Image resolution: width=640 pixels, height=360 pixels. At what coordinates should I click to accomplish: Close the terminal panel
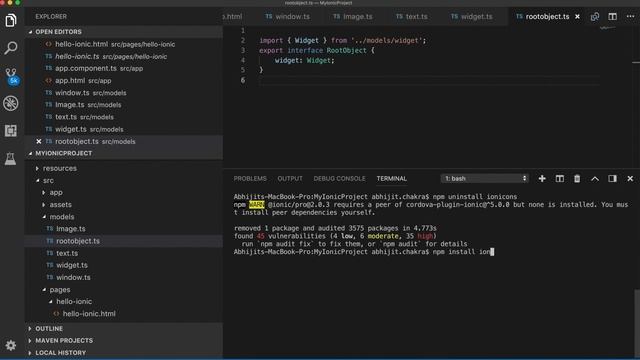click(x=630, y=179)
